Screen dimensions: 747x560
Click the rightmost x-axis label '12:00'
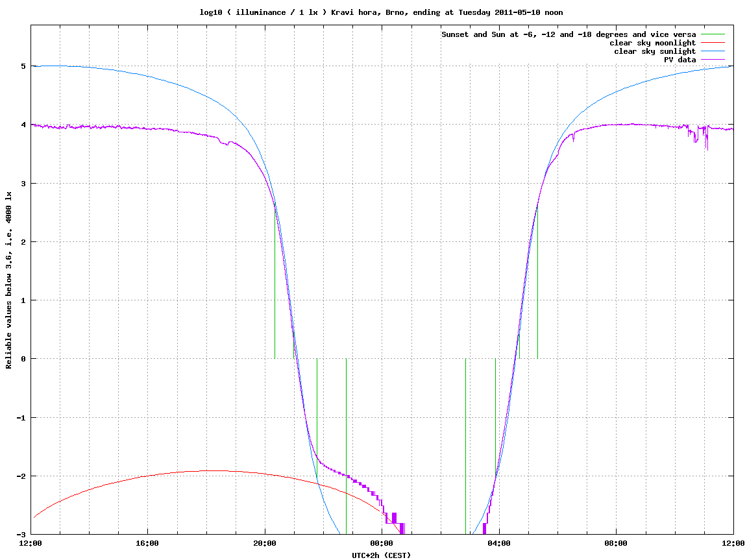(x=733, y=543)
